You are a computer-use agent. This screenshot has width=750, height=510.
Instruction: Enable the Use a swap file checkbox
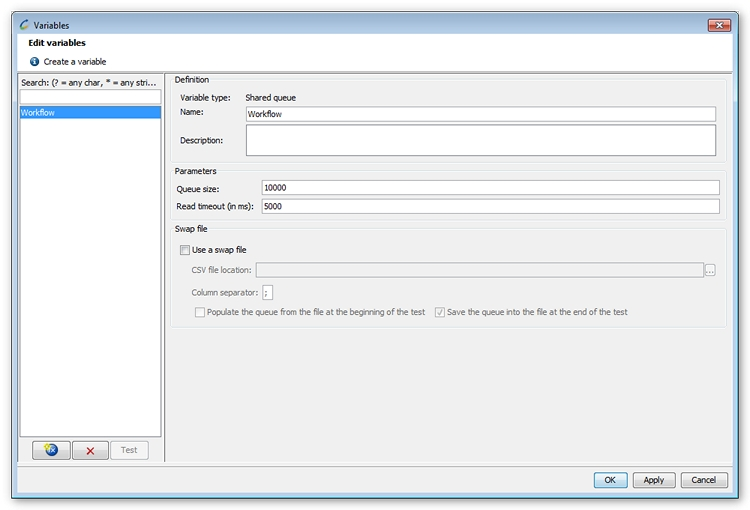click(x=185, y=250)
